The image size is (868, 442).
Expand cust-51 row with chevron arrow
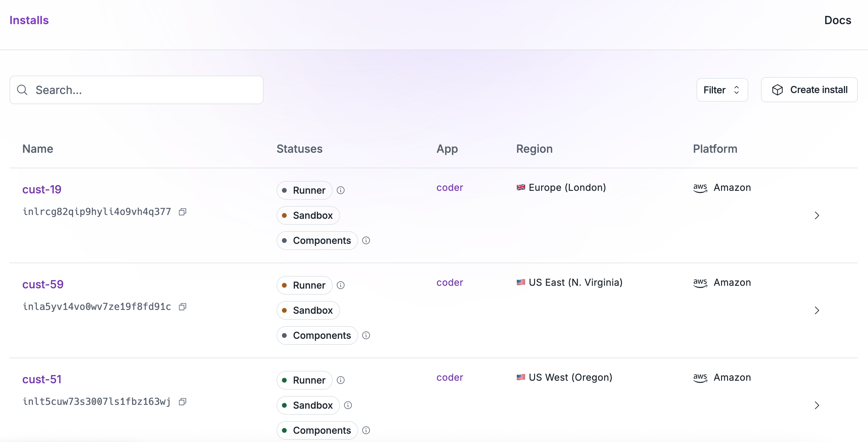coord(817,405)
